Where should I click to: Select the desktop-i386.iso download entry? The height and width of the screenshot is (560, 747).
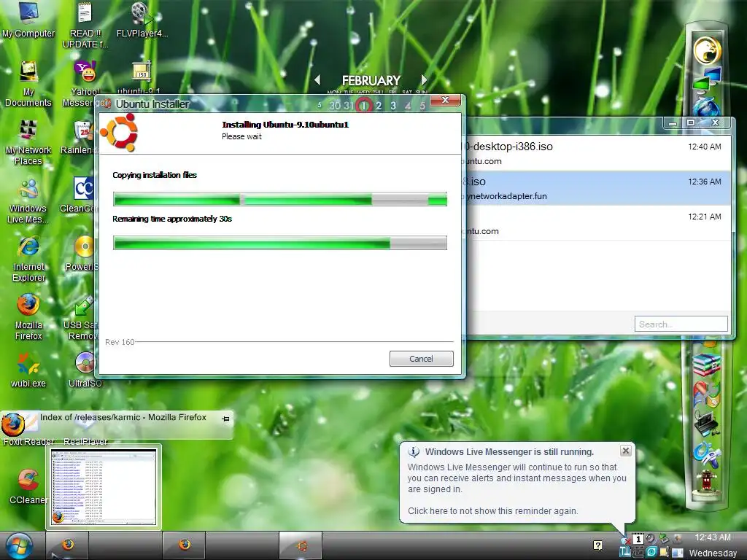click(597, 153)
